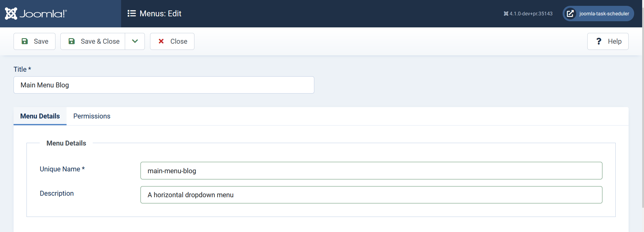Click the Close button
Image resolution: width=644 pixels, height=232 pixels.
(172, 41)
